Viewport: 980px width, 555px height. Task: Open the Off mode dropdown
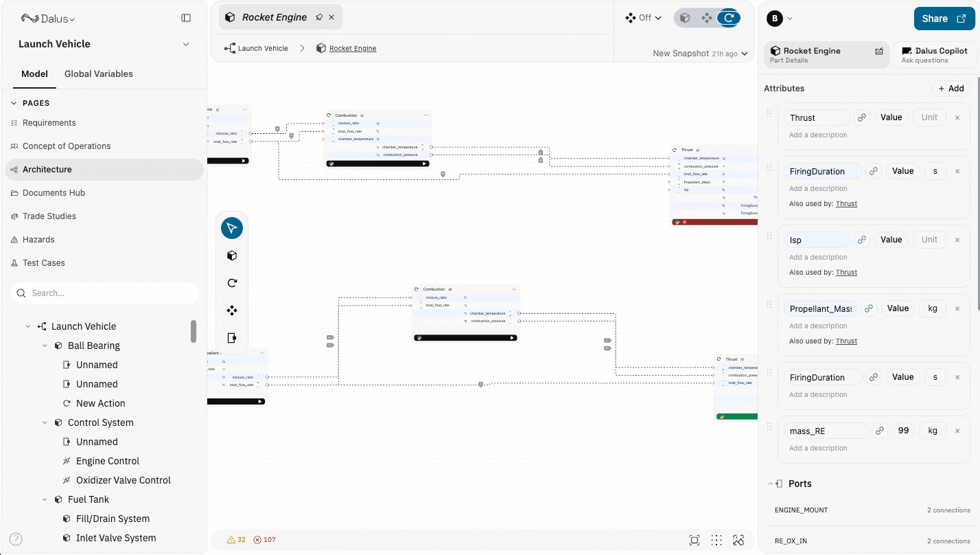tap(643, 18)
